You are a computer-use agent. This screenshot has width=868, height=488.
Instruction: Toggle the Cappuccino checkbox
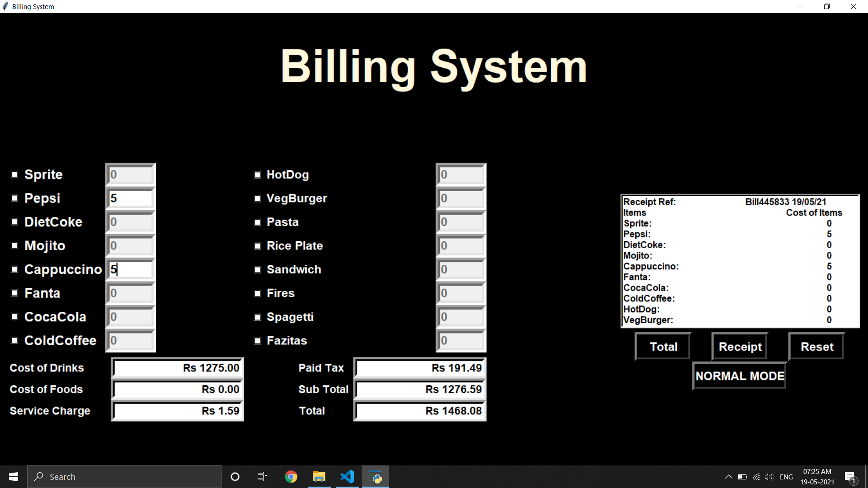(14, 269)
